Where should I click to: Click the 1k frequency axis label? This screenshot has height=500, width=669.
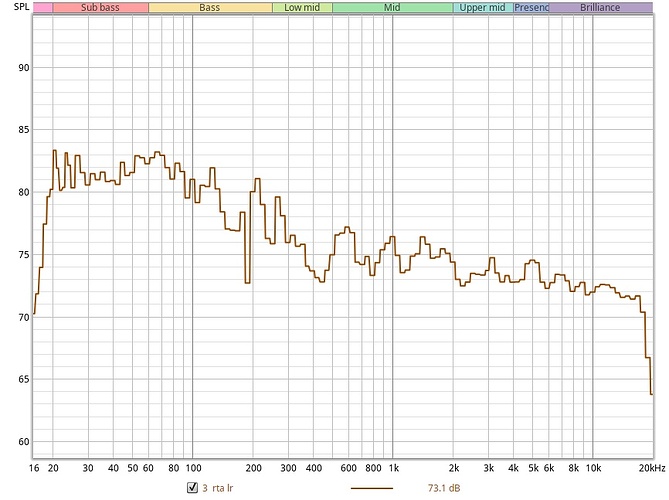393,468
